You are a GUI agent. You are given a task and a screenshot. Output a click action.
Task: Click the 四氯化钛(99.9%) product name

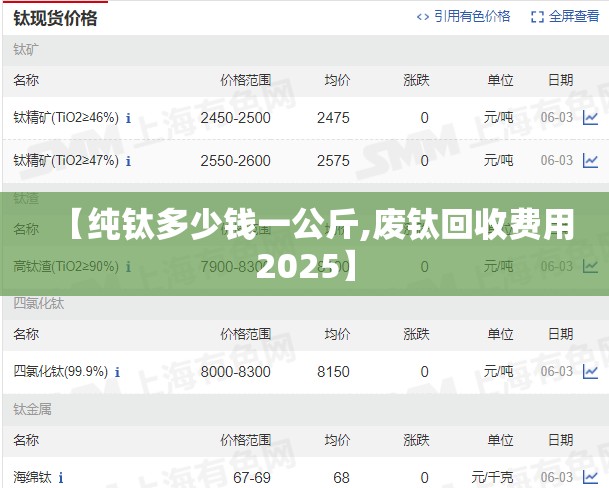pyautogui.click(x=61, y=372)
